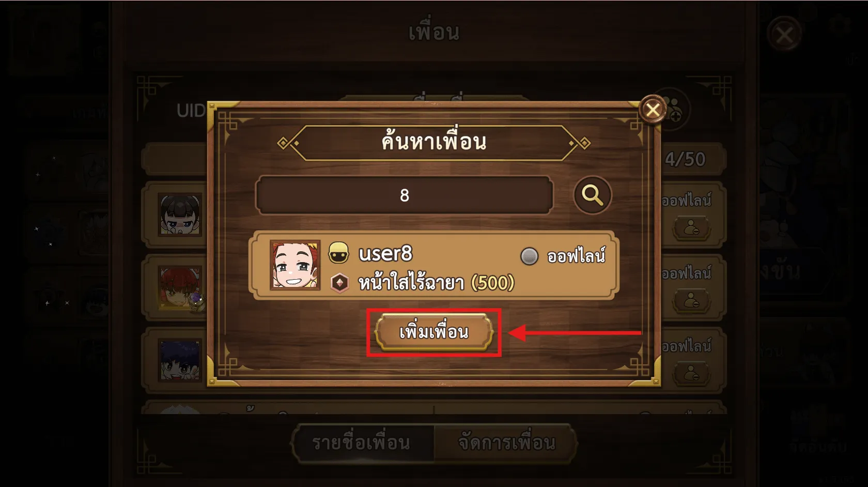
Task: Click the red-haired friend avatar in list
Action: 180,287
